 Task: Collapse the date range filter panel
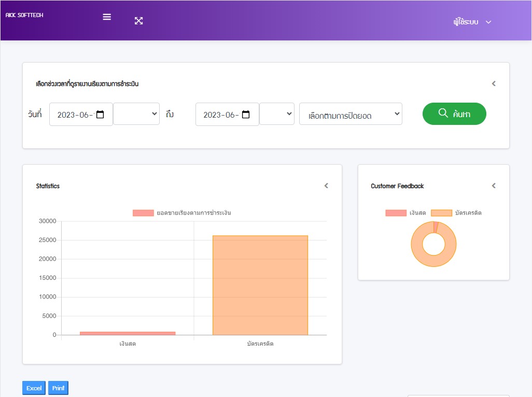(x=494, y=83)
